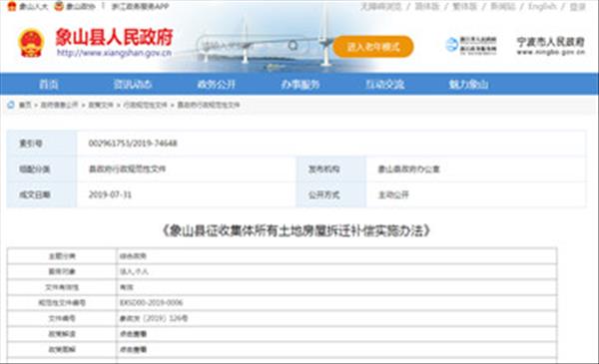Viewport: 599px width, 364px height.
Task: Open the 首页 navigation tab
Action: [x=49, y=85]
